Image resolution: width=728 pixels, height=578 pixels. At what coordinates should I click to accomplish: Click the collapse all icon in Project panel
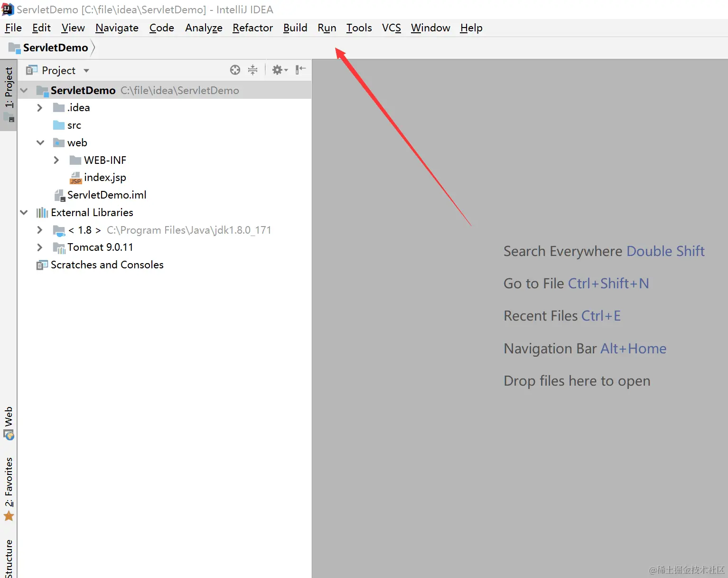253,70
